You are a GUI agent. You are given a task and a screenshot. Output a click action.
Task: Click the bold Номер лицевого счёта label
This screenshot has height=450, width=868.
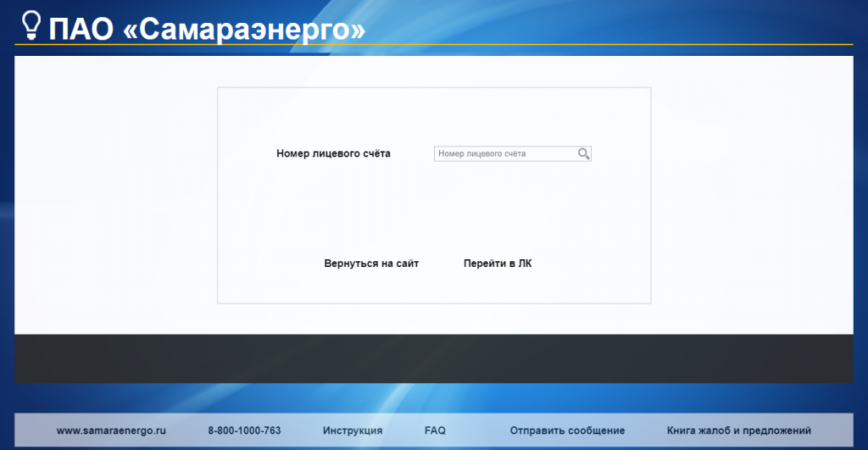[333, 154]
